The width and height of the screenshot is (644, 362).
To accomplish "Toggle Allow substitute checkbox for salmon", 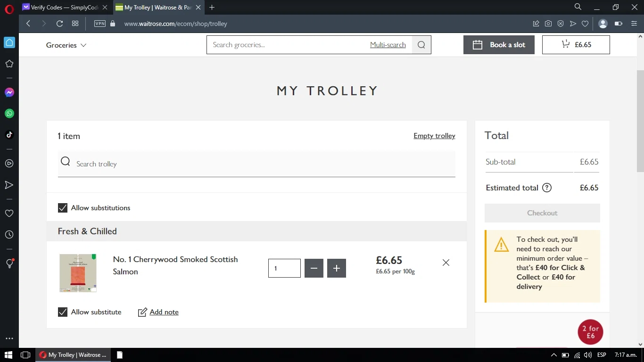I will (x=63, y=312).
